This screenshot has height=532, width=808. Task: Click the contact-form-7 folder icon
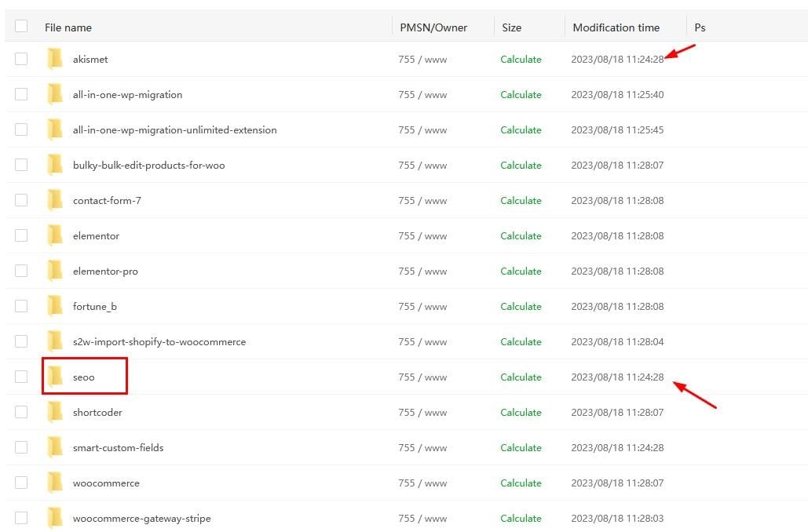coord(54,200)
